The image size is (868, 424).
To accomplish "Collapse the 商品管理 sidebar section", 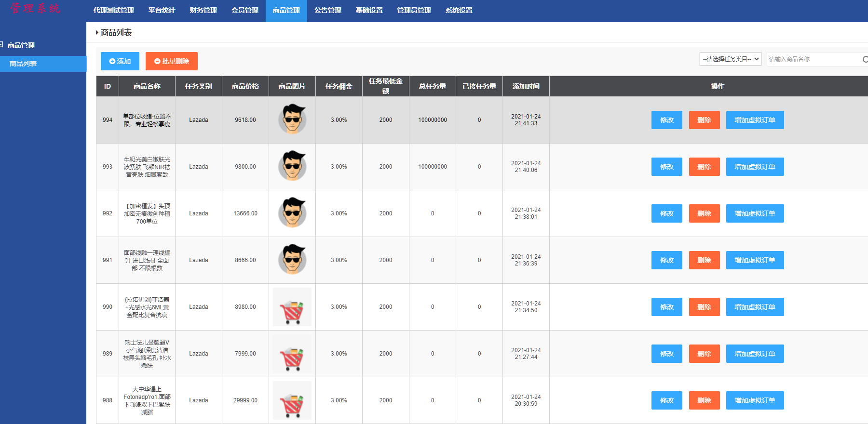I will pos(2,45).
